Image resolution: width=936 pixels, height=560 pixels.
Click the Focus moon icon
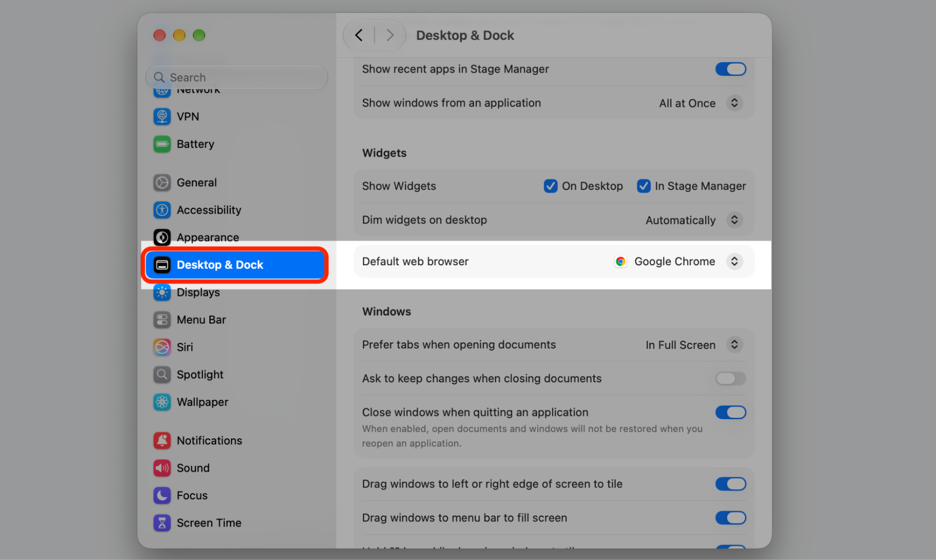162,495
